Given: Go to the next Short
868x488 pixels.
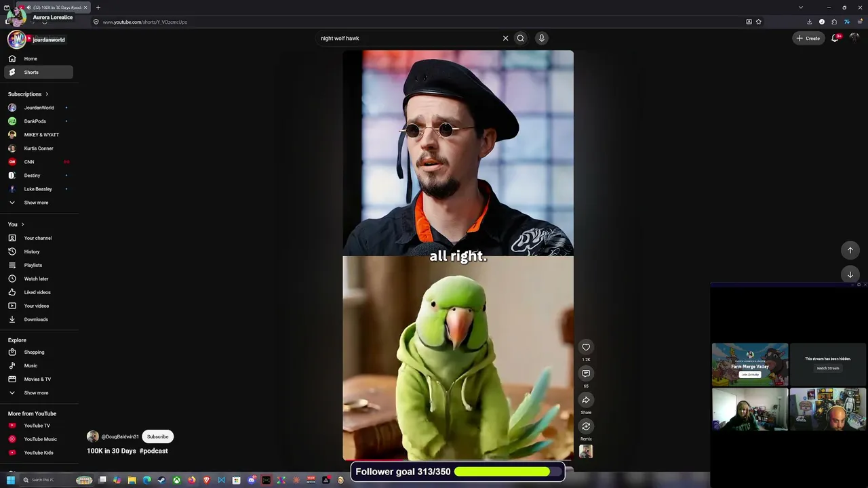Looking at the screenshot, I should tap(850, 274).
